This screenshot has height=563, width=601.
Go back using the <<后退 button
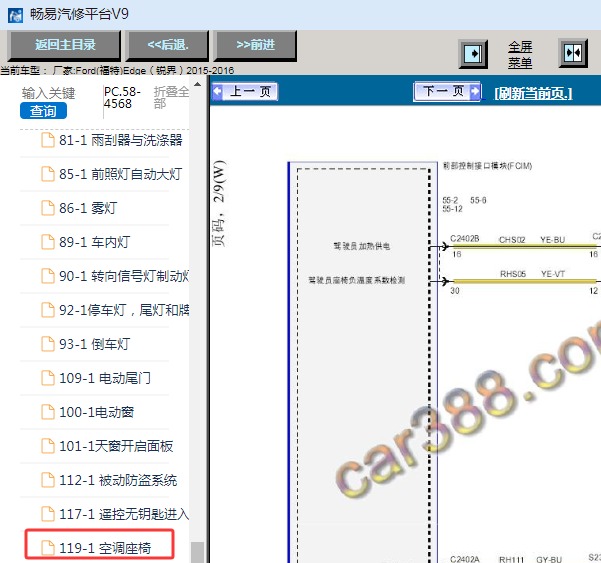tap(168, 45)
